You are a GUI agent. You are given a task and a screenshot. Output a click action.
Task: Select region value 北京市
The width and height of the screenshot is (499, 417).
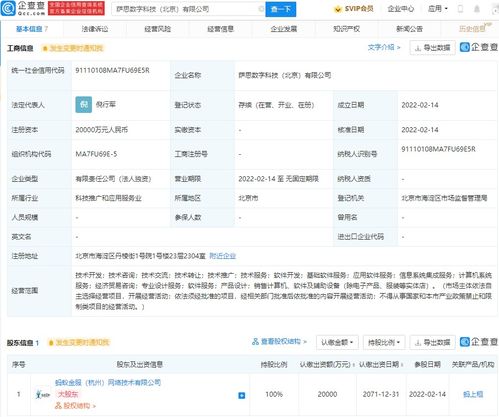click(x=248, y=198)
